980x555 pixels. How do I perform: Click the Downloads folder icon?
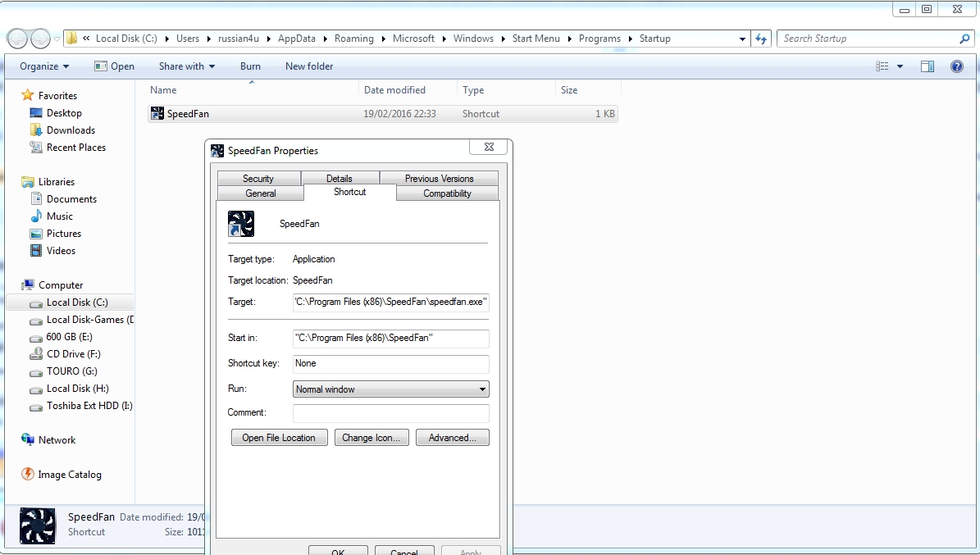[x=36, y=130]
